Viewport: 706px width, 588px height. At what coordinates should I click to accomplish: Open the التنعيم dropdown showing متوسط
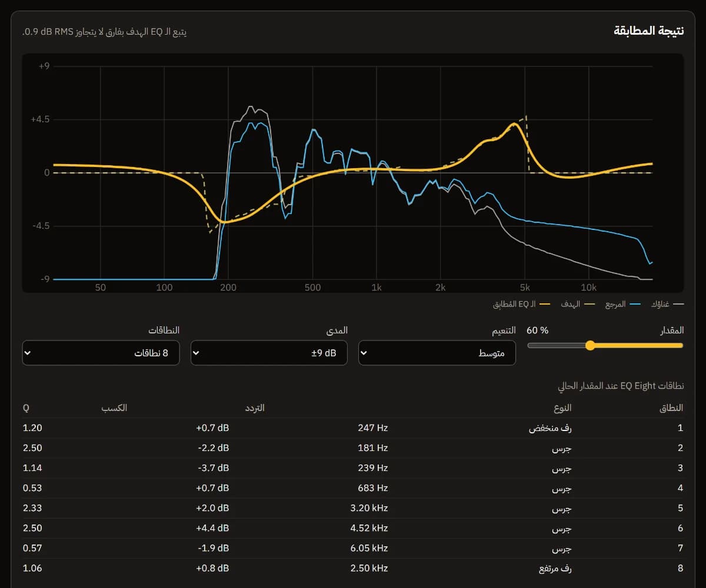(x=437, y=353)
